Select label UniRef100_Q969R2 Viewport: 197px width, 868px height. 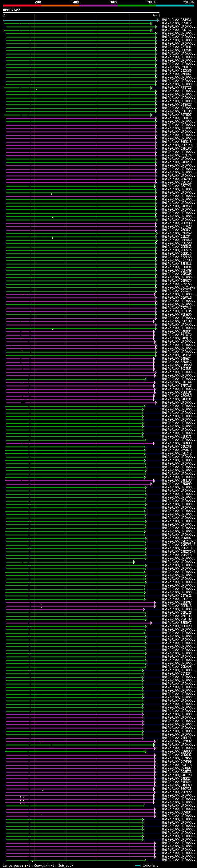[x=177, y=792]
